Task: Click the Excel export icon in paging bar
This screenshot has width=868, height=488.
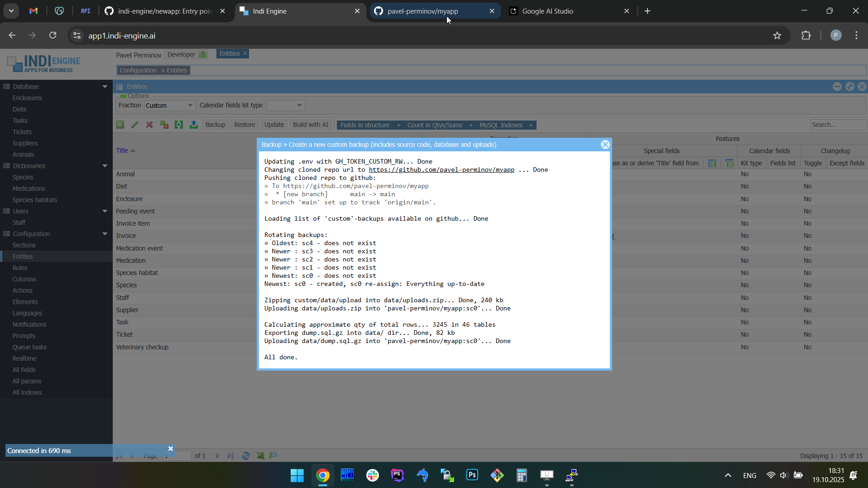Action: pyautogui.click(x=261, y=456)
